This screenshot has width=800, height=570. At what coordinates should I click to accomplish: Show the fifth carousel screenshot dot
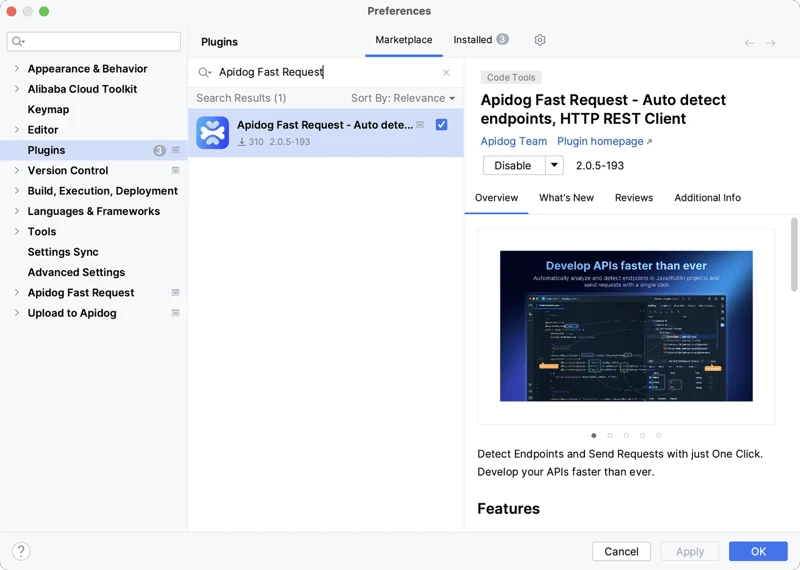(x=659, y=435)
